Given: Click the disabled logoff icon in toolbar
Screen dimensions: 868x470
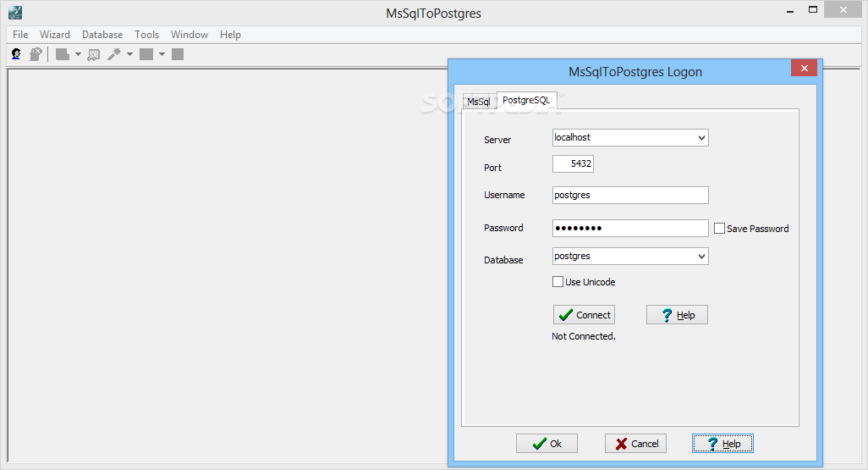Looking at the screenshot, I should [36, 53].
